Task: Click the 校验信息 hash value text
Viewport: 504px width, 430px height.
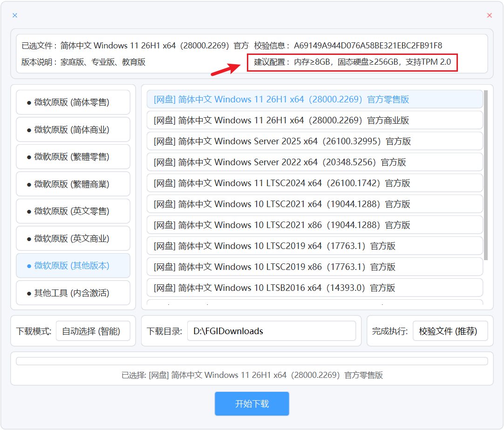Action: [x=368, y=46]
